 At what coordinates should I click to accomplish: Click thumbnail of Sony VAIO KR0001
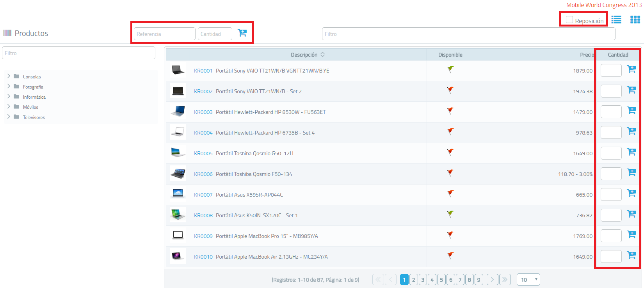[178, 70]
